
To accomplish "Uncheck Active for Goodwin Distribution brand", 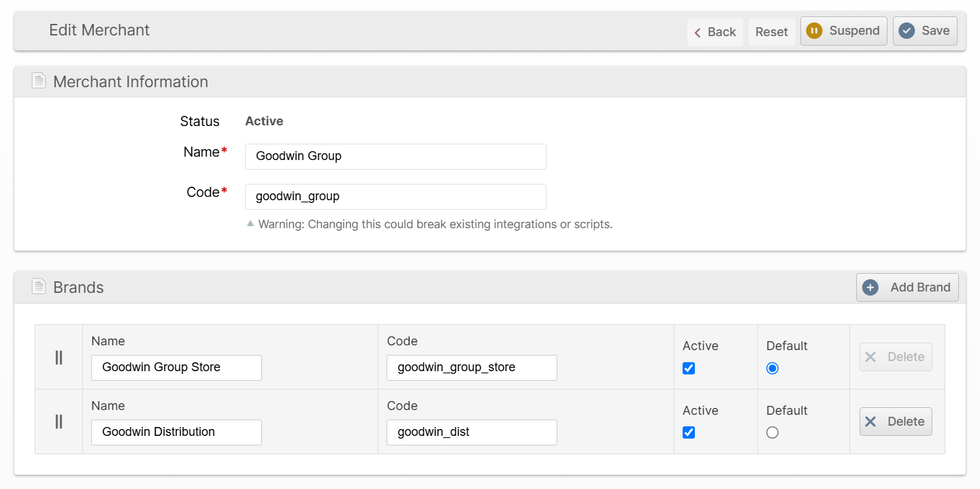I will (689, 432).
